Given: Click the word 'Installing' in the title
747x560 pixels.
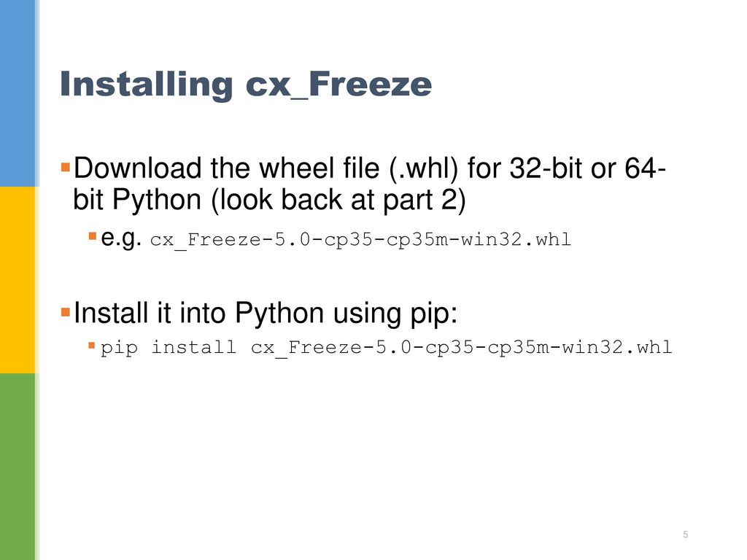Looking at the screenshot, I should [146, 85].
